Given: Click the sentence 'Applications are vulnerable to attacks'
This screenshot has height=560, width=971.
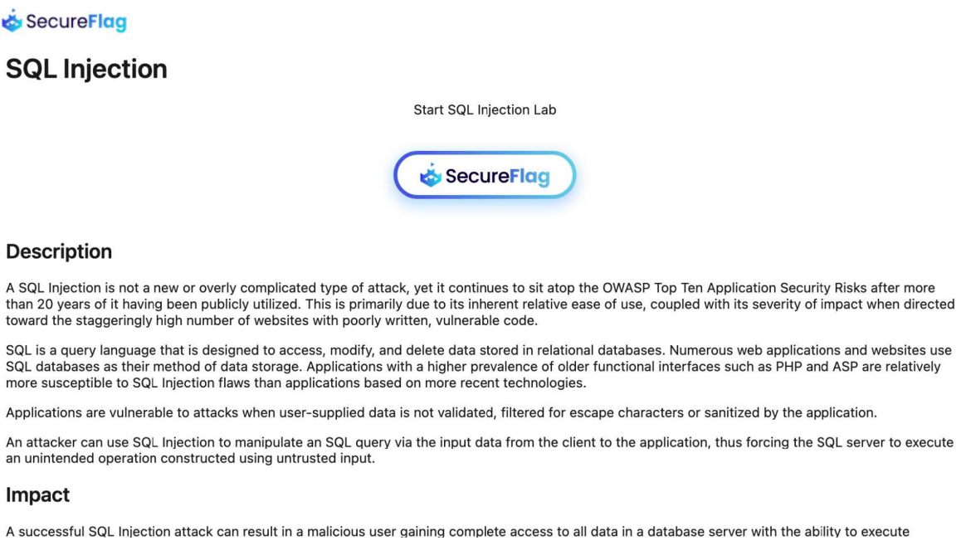Looking at the screenshot, I should click(x=441, y=412).
